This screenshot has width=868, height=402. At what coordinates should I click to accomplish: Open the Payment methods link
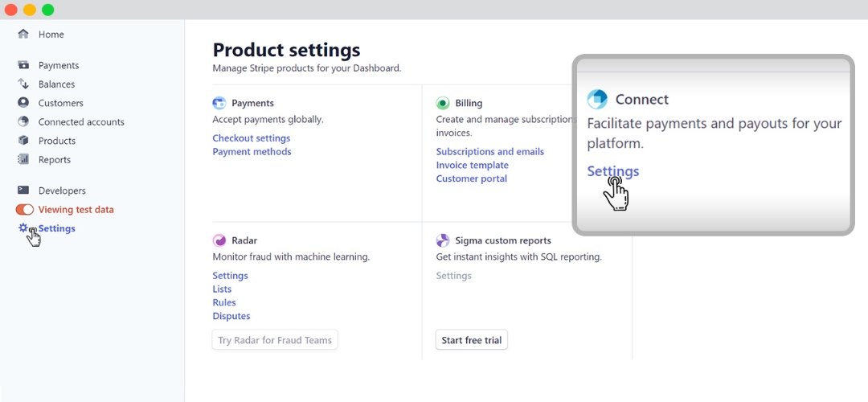(252, 152)
